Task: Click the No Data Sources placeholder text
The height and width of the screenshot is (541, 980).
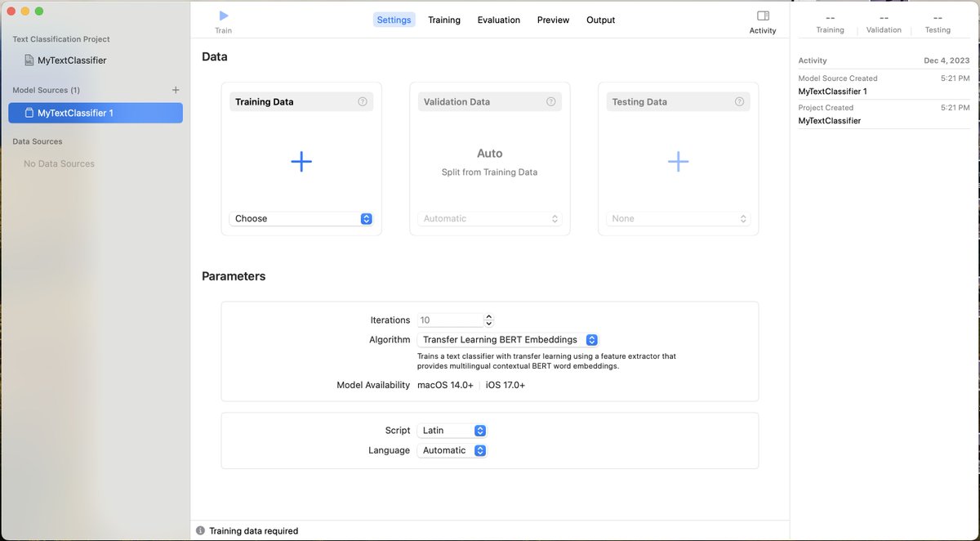Action: tap(59, 163)
